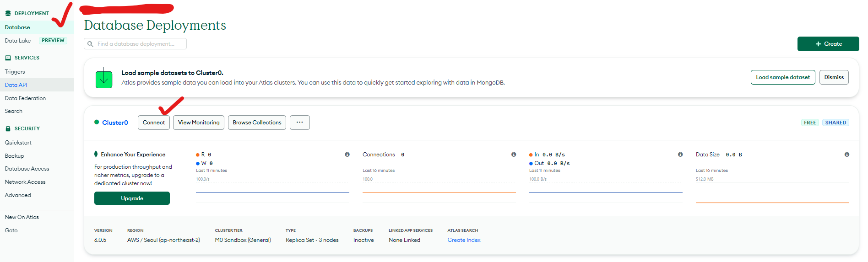Click the 6.0.5 version value
Screen dimensions: 868x262
point(100,240)
